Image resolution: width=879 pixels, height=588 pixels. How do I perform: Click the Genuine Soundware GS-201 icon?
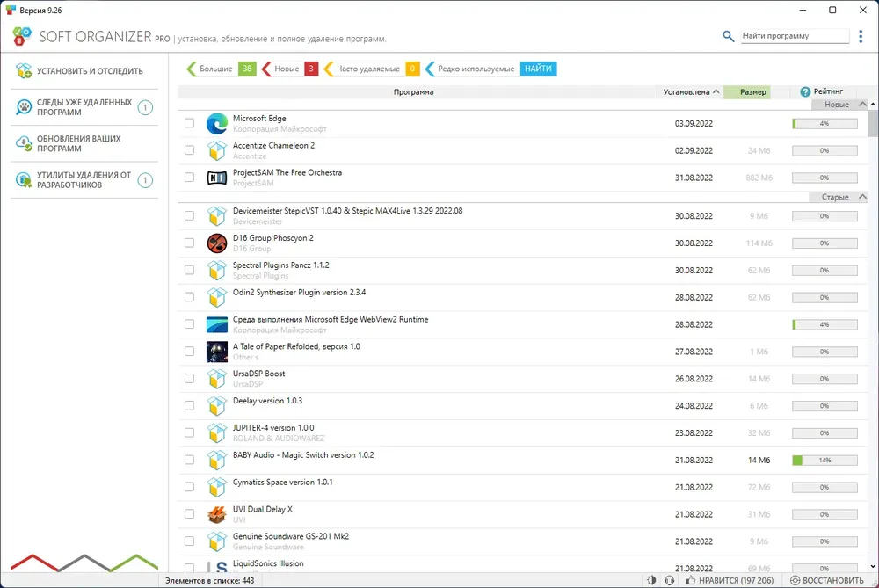[217, 541]
